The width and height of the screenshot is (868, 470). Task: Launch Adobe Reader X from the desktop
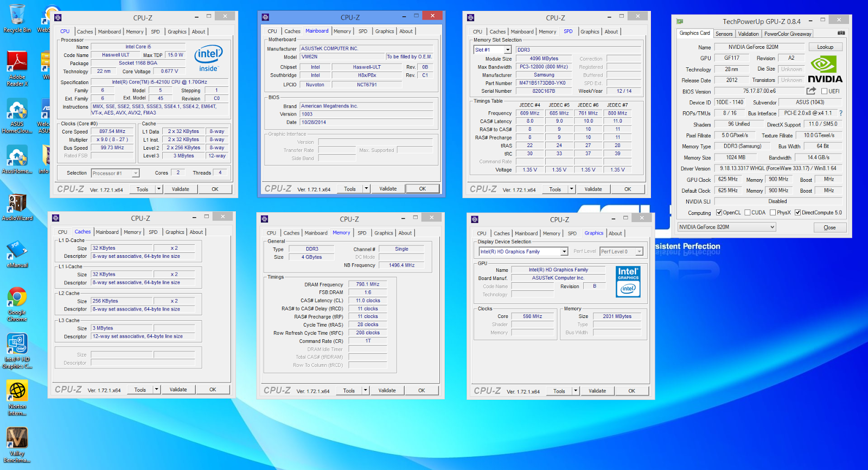(x=17, y=68)
